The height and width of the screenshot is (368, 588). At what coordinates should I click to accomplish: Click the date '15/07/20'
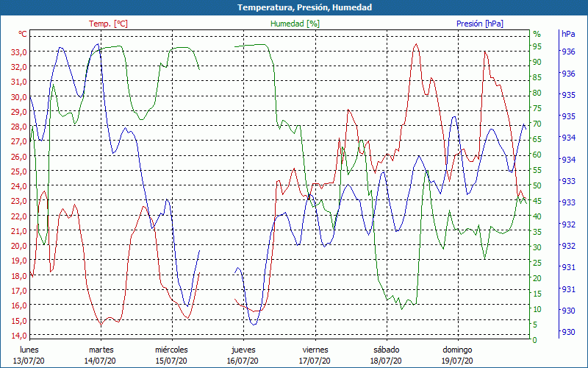pyautogui.click(x=171, y=361)
